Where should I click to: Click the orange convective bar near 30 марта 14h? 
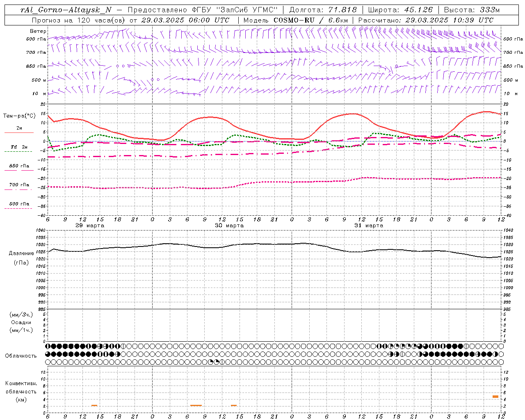(234, 406)
